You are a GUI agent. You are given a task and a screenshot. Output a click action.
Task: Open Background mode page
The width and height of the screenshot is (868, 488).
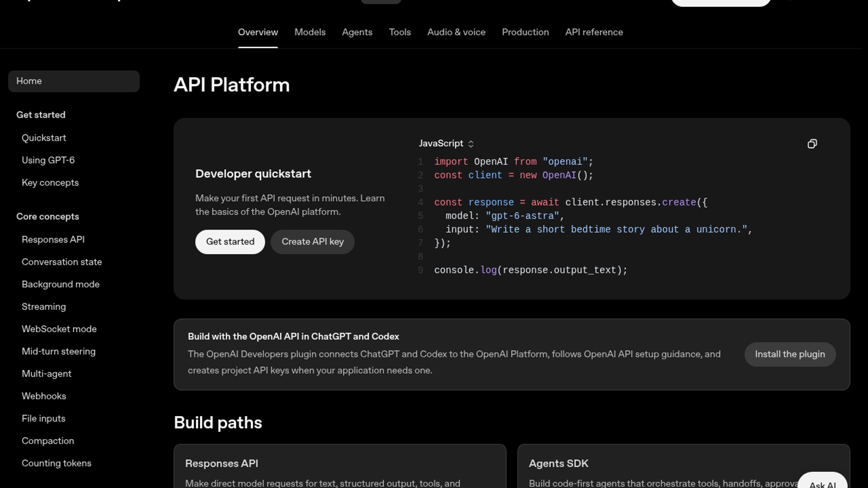pyautogui.click(x=61, y=284)
